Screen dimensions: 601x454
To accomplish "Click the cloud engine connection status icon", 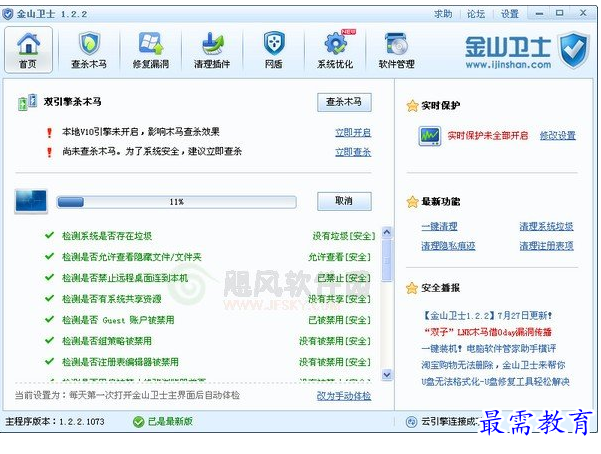I will 411,422.
